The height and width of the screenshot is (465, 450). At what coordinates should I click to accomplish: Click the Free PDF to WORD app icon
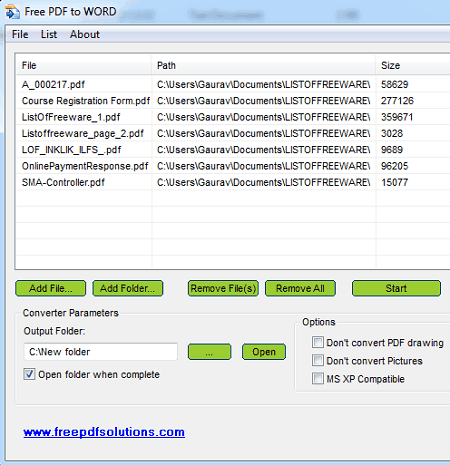pyautogui.click(x=12, y=12)
